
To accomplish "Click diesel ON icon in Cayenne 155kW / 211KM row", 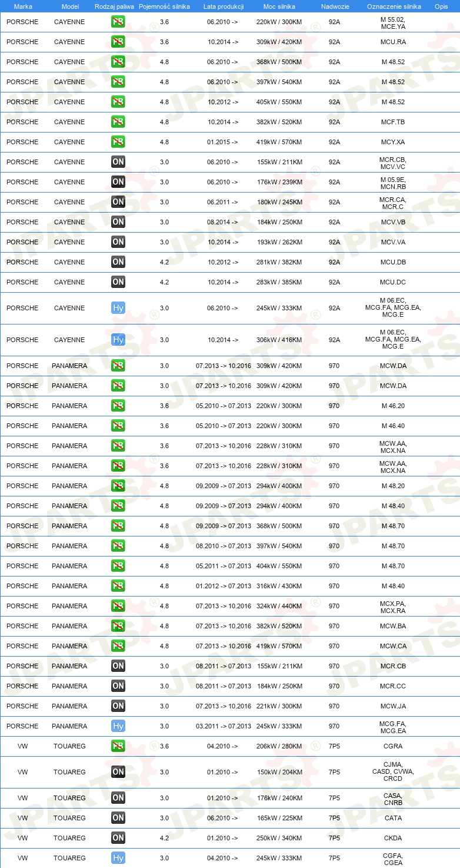I will pyautogui.click(x=118, y=162).
